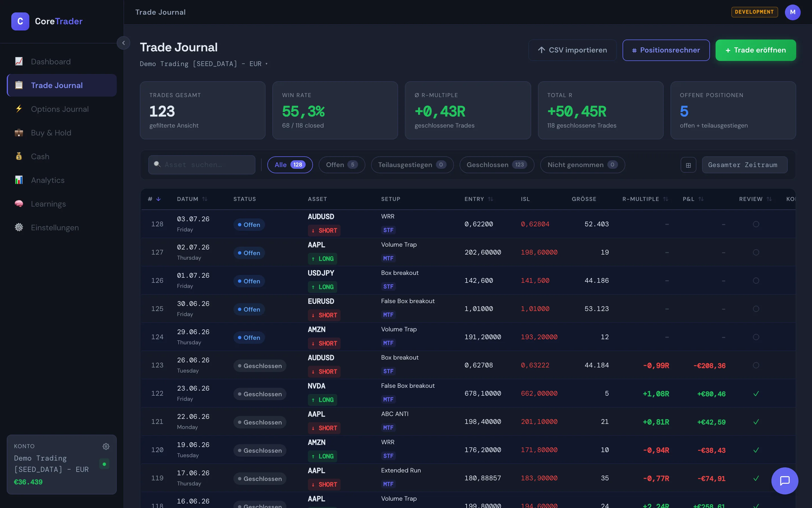Click the Win Rate stat card
Viewport: 812px width, 508px height.
click(335, 110)
